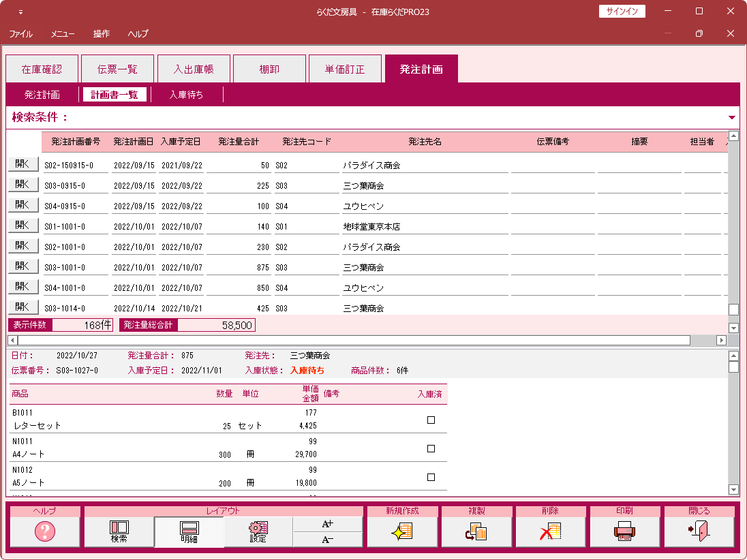The width and height of the screenshot is (747, 560).
Task: Restore the inner document window
Action: pyautogui.click(x=699, y=33)
